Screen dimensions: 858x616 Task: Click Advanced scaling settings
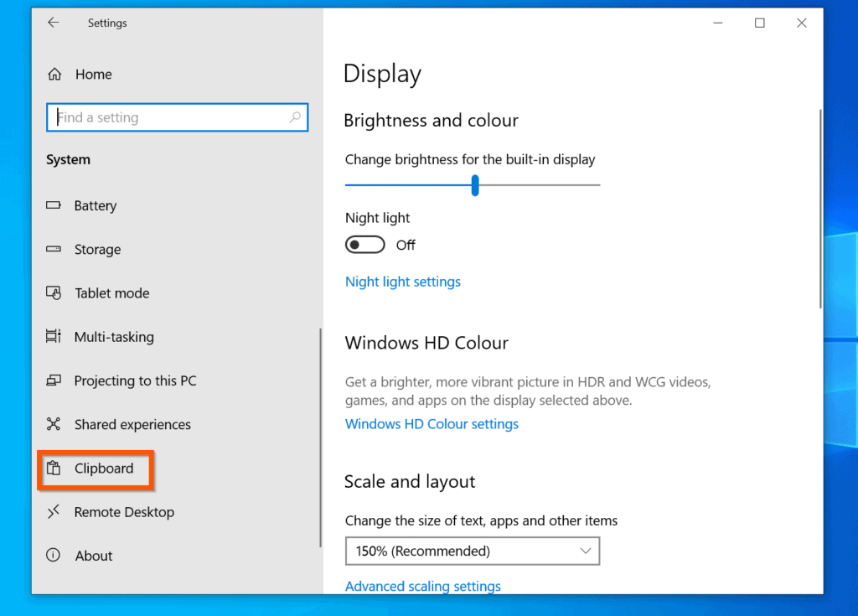422,586
